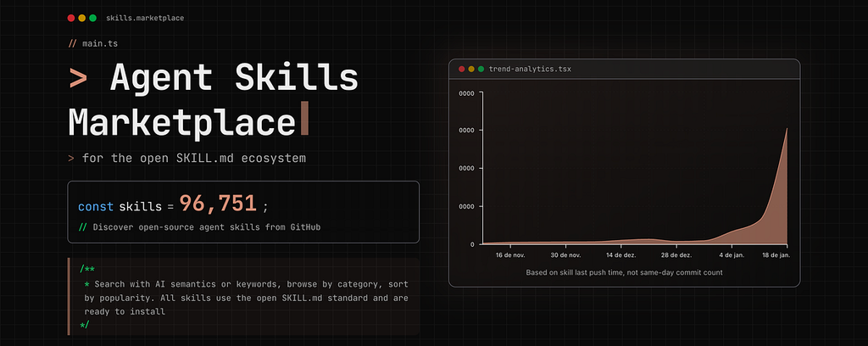Click the yellow dot beside skills.marketplace
Image resolution: width=868 pixels, height=346 pixels.
81,18
